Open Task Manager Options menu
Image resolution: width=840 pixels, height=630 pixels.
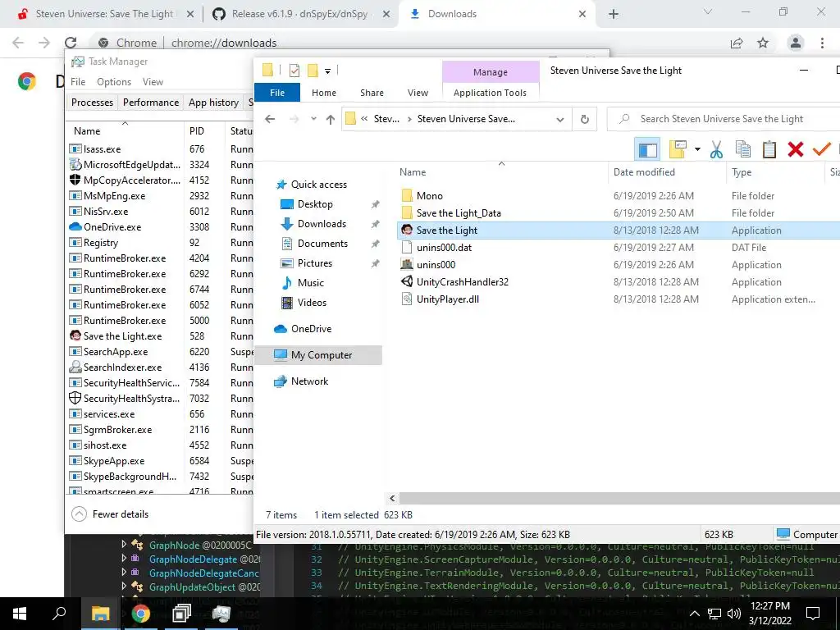(114, 82)
